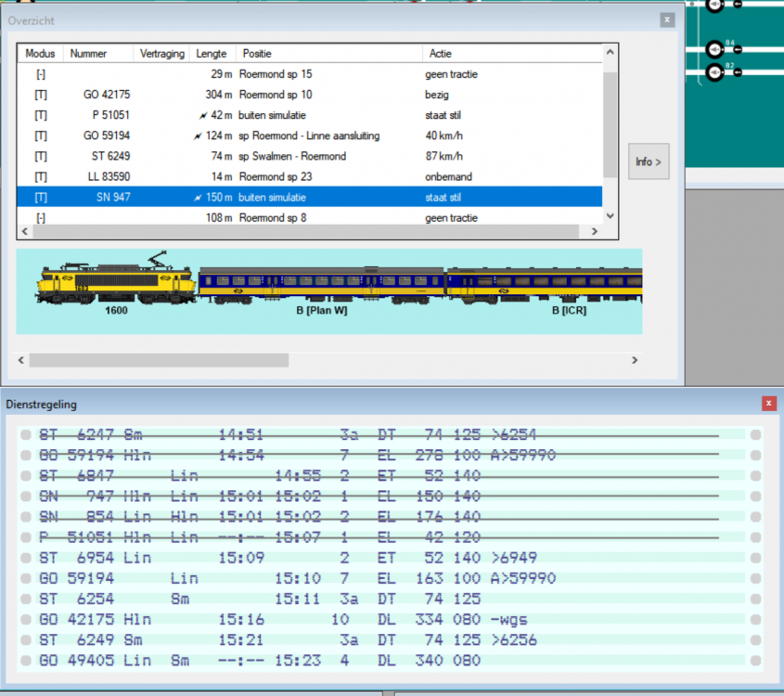The width and height of the screenshot is (784, 696).
Task: Click signal 82 on the track diagram
Action: 714,72
